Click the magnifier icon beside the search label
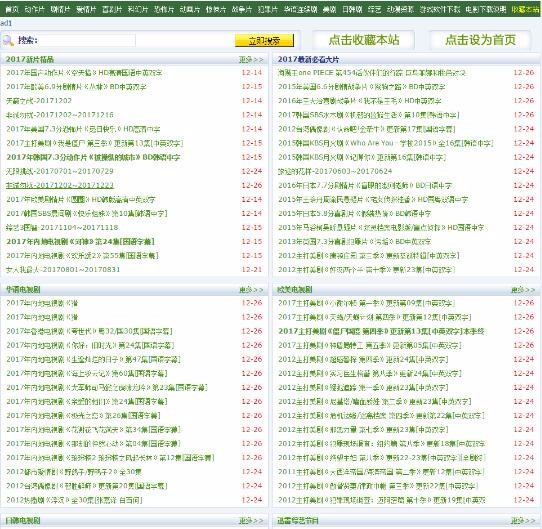 coord(8,41)
